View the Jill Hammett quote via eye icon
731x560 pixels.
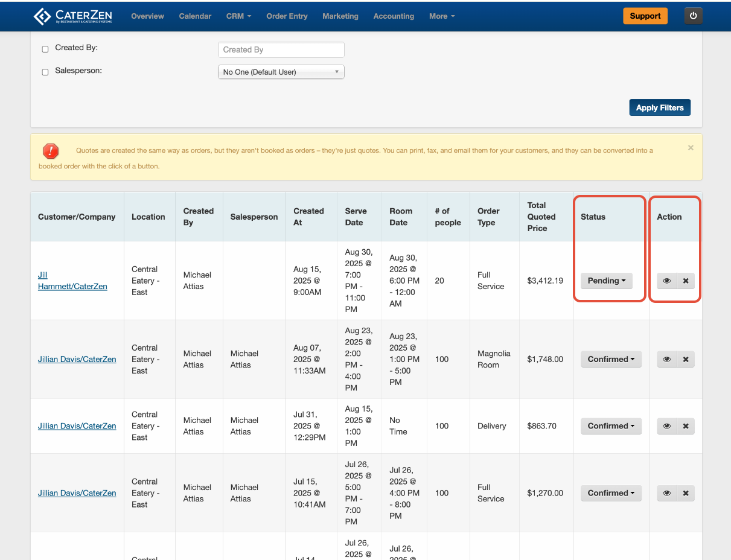point(666,281)
